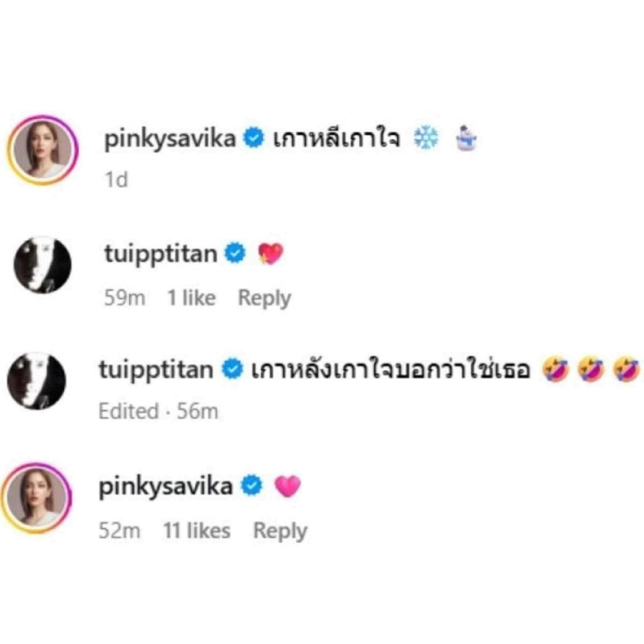644x644 pixels.
Task: Open tuipptitan avatar beside heart emoji comment
Action: (x=43, y=265)
